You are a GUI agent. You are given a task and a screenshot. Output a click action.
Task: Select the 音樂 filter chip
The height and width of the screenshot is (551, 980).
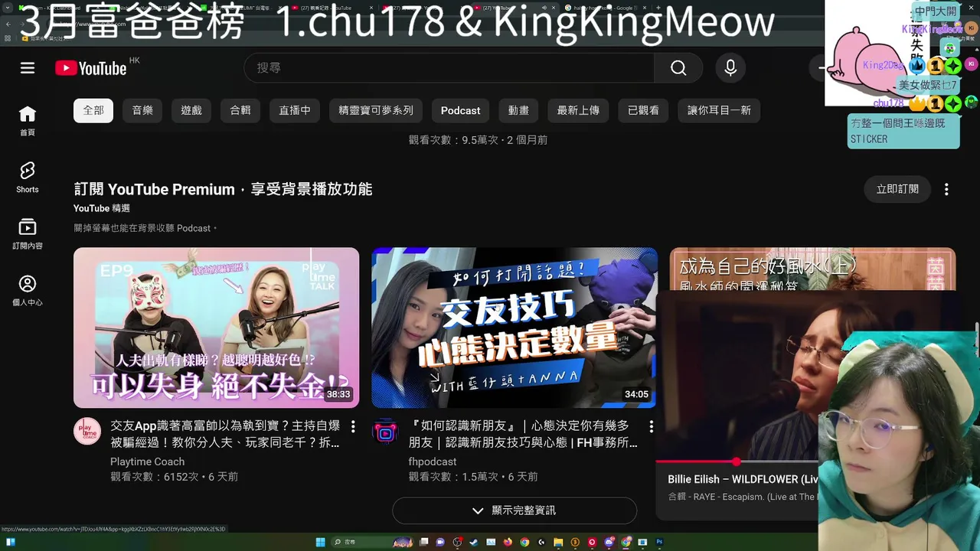pyautogui.click(x=142, y=110)
